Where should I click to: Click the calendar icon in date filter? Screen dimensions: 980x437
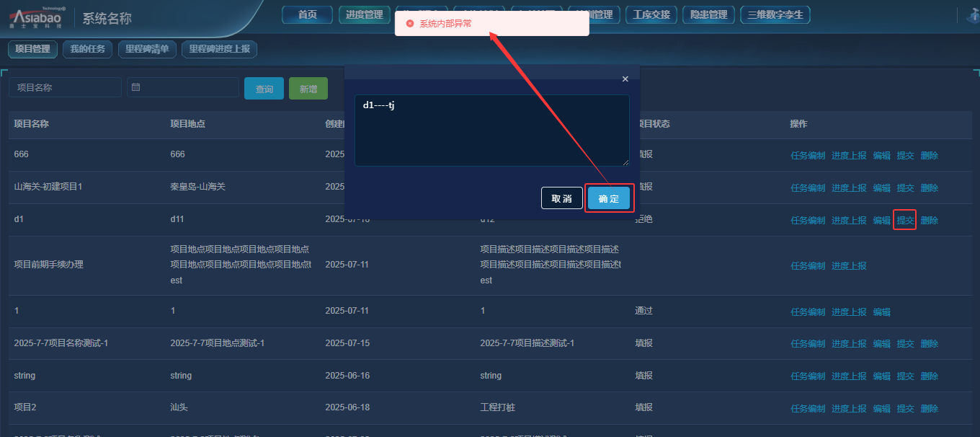pos(135,87)
